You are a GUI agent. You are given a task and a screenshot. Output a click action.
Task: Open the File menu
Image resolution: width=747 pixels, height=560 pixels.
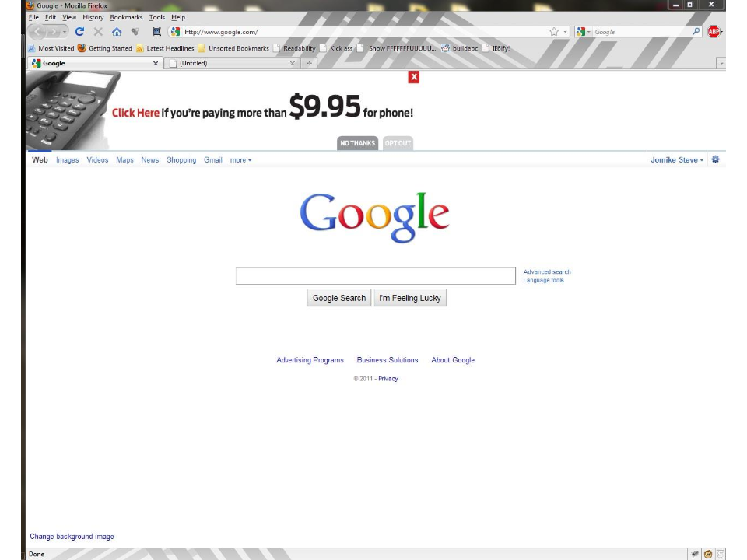33,17
